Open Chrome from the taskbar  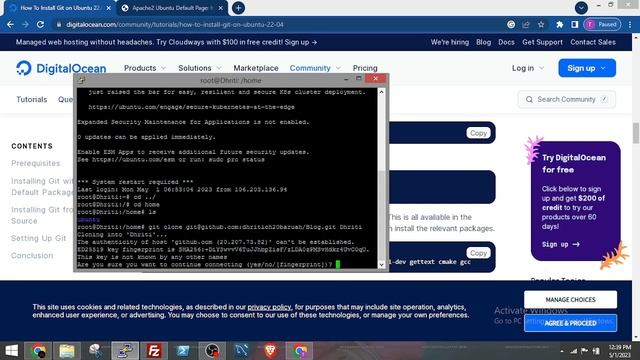pyautogui.click(x=39, y=351)
